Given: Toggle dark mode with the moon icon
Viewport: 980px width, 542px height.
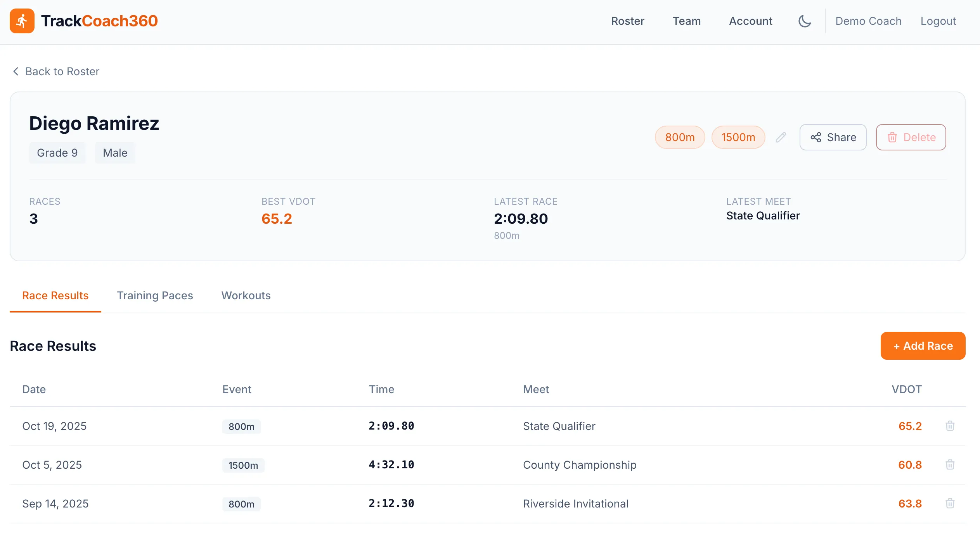Looking at the screenshot, I should tap(805, 21).
